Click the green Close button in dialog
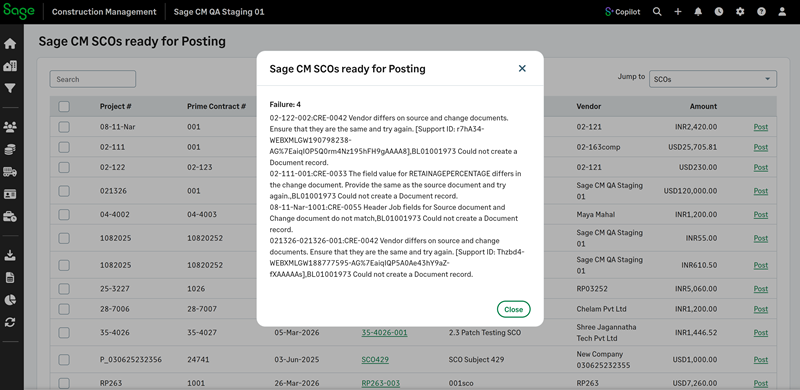Viewport: 800px width, 390px height. (513, 309)
